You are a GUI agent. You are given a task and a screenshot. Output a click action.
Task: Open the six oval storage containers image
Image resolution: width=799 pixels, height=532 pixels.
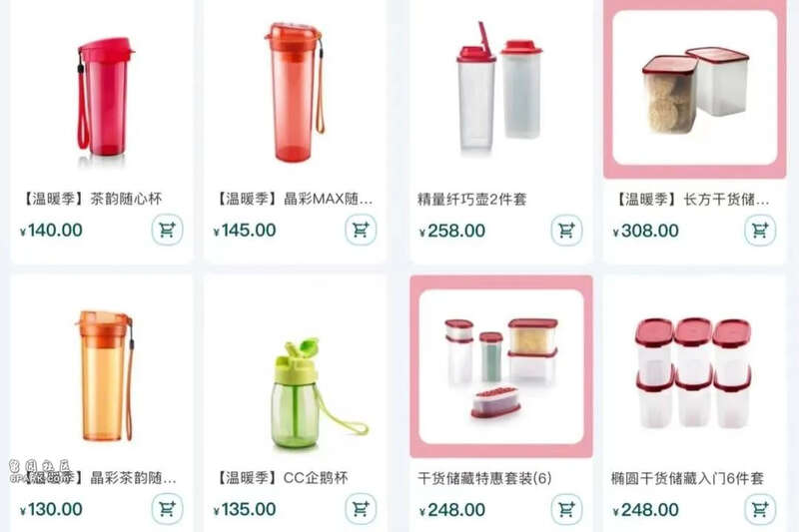tap(693, 372)
